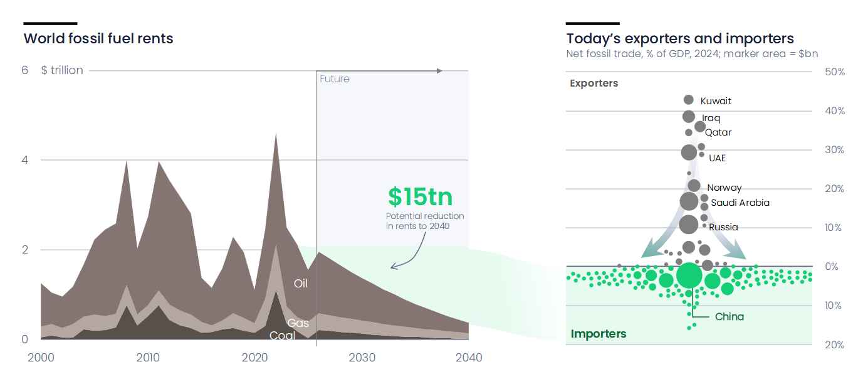Click the Kuwait country label

click(716, 101)
